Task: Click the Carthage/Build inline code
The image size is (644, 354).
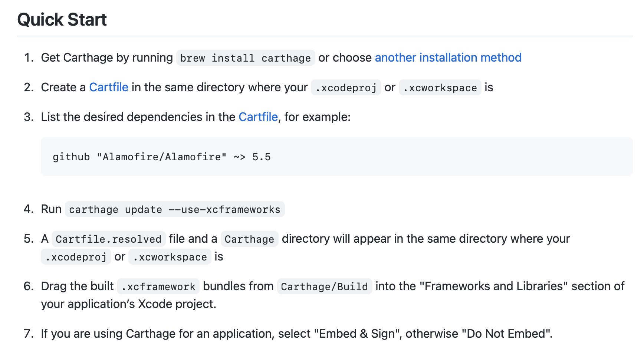Action: (x=324, y=286)
